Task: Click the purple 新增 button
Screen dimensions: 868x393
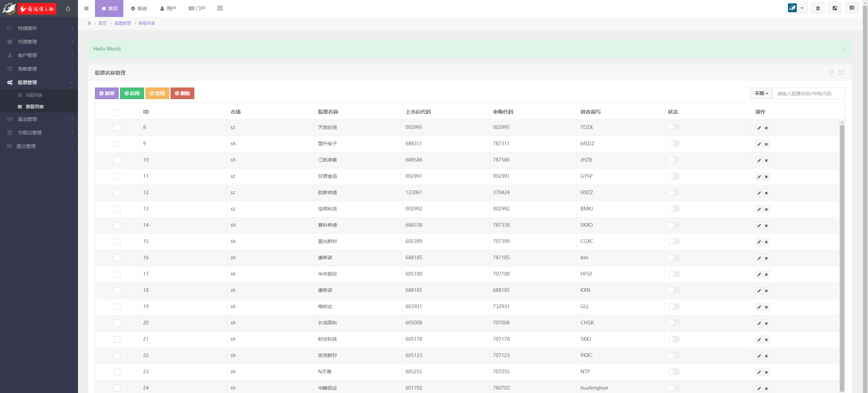Action: point(107,93)
